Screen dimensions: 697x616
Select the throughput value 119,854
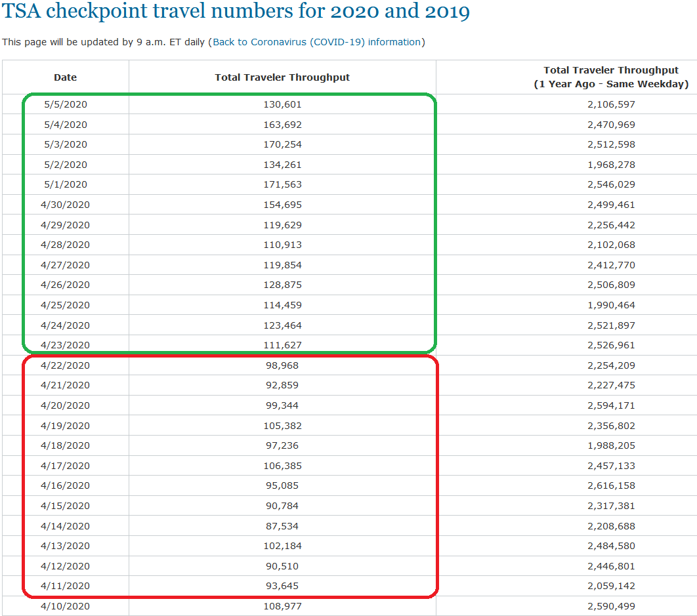click(x=282, y=265)
